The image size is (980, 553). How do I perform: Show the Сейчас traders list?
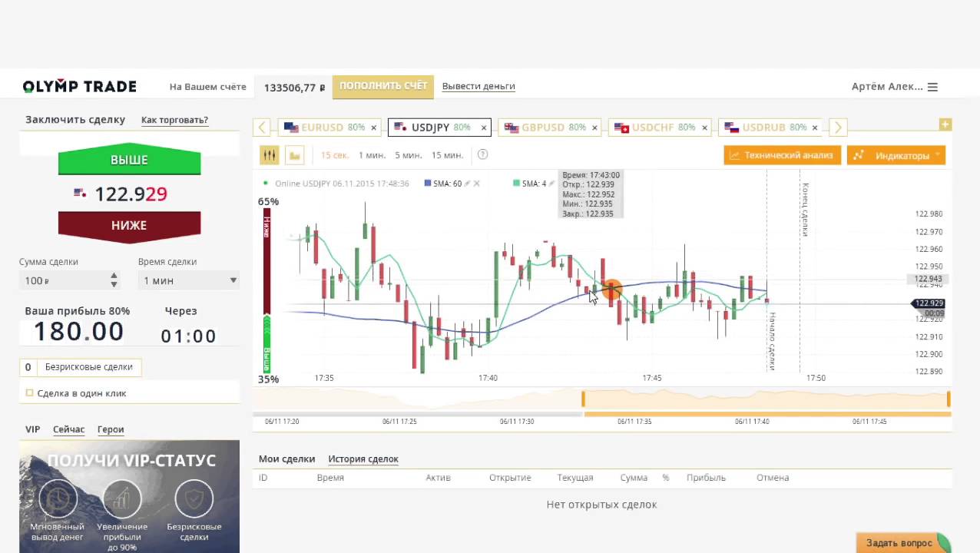(x=68, y=429)
